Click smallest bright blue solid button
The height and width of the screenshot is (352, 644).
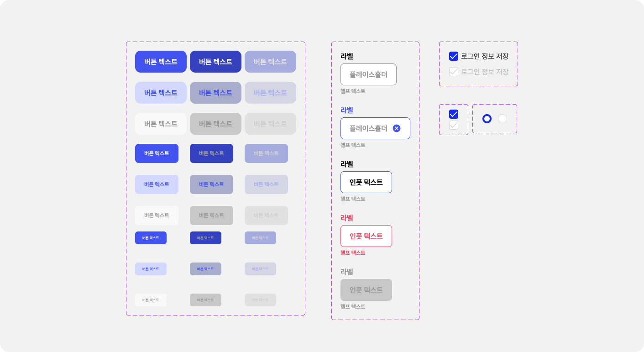click(x=151, y=238)
